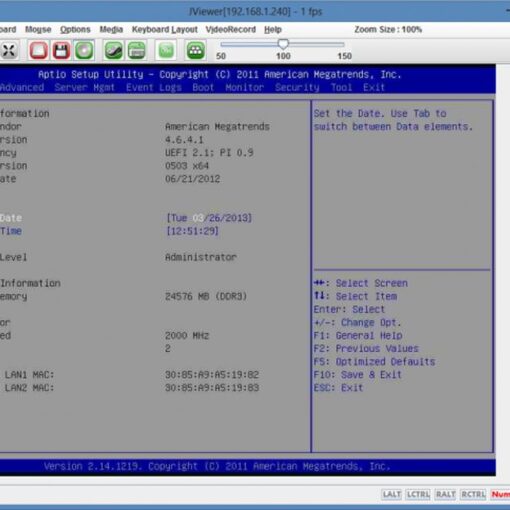Click the LAN2 MAC address 30:85:A9:A5:19:83
510x510 pixels.
click(x=212, y=388)
